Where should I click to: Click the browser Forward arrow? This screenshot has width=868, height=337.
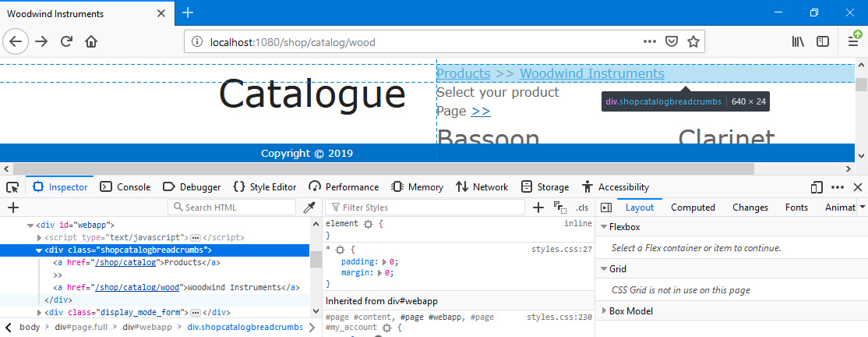coord(41,41)
